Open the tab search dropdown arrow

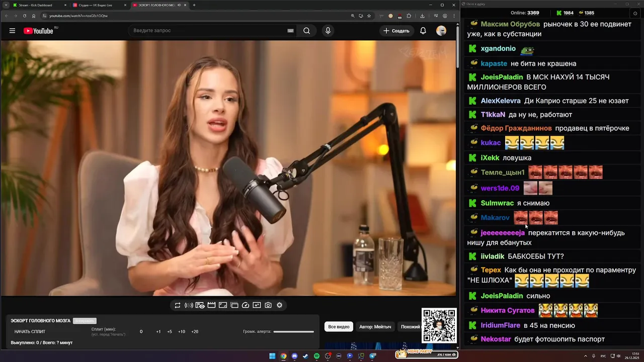6,5
